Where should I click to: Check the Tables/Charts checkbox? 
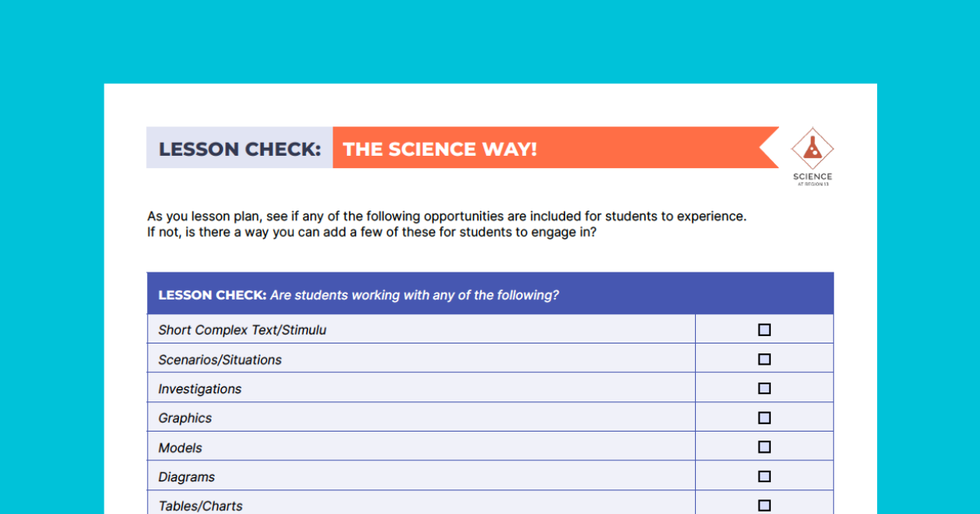coord(764,506)
